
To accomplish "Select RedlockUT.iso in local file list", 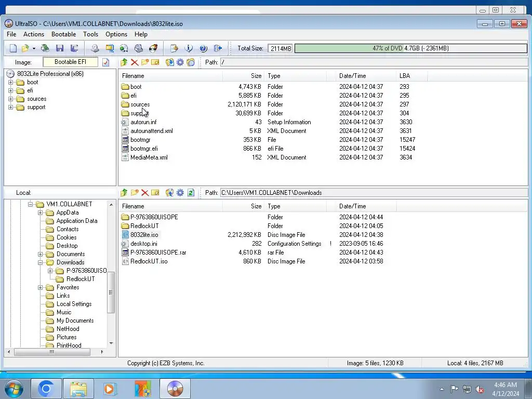I will point(149,261).
